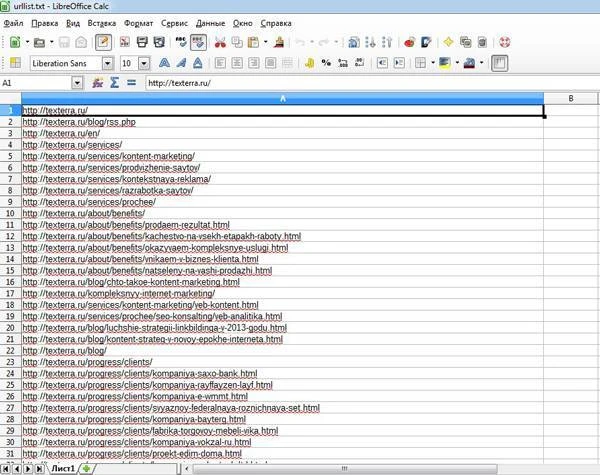This screenshot has height=475, width=600.
Task: Click the Hyperlink icon
Action: tap(354, 42)
